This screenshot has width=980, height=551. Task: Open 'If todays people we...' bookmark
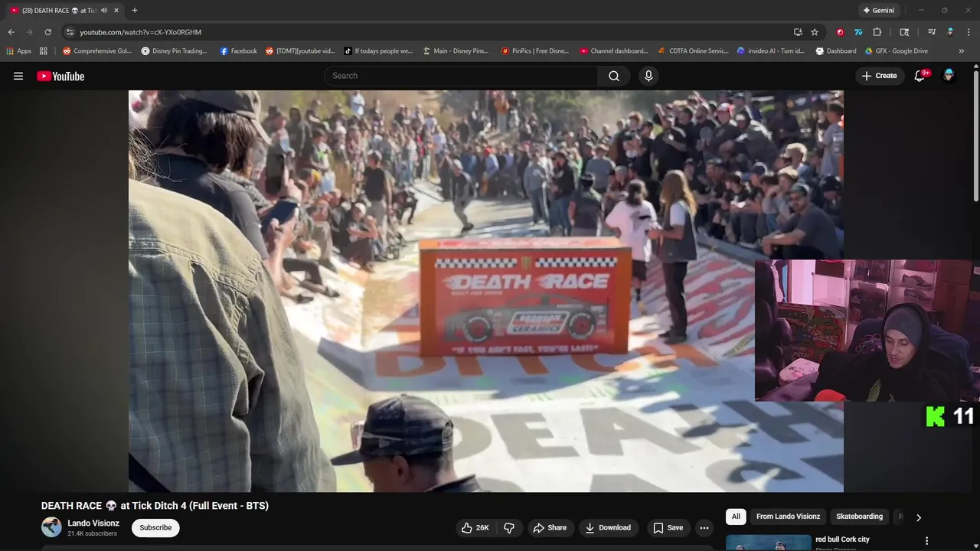pyautogui.click(x=378, y=51)
